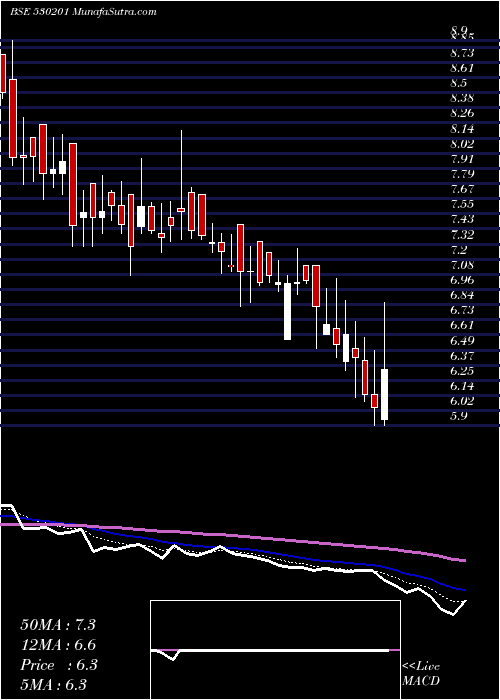Click the 6.37 price axis label
This screenshot has width=500, height=700.
(x=462, y=356)
